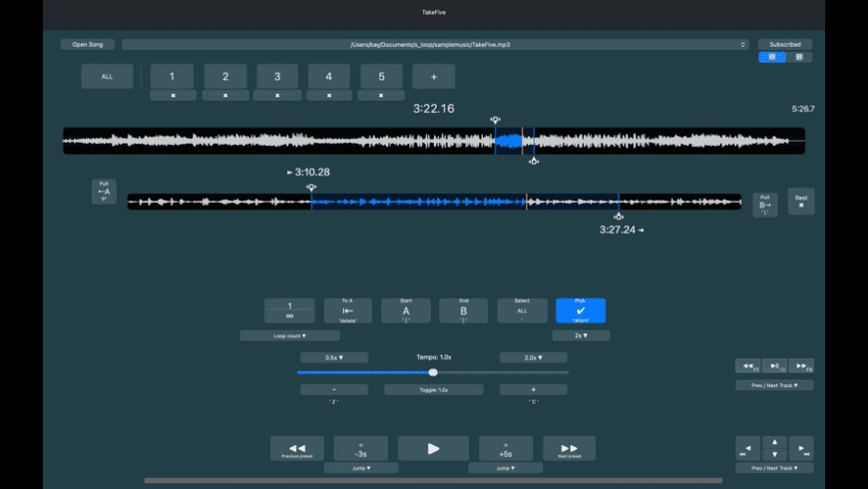Image resolution: width=868 pixels, height=489 pixels.
Task: Select the ALL presets button
Action: click(x=107, y=77)
